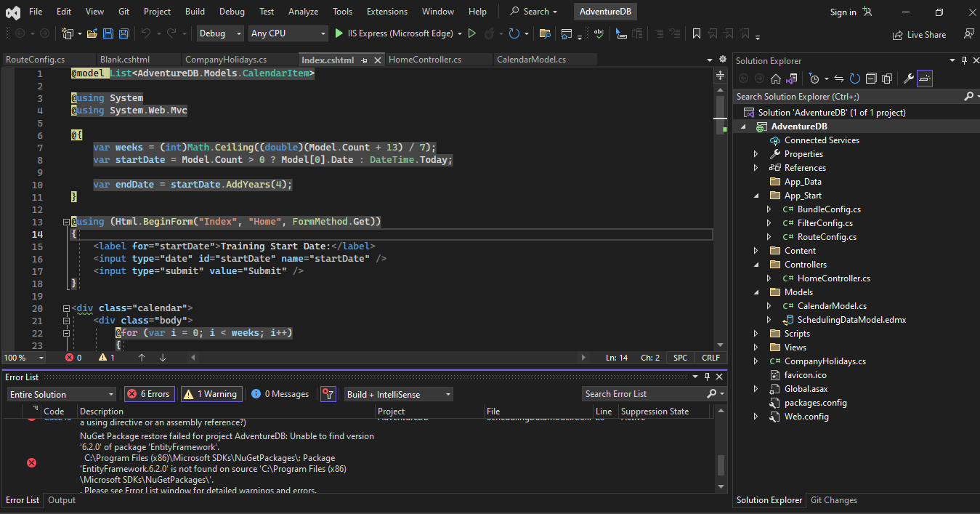Open the Debug configuration dropdown
This screenshot has height=514, width=980.
(x=221, y=33)
